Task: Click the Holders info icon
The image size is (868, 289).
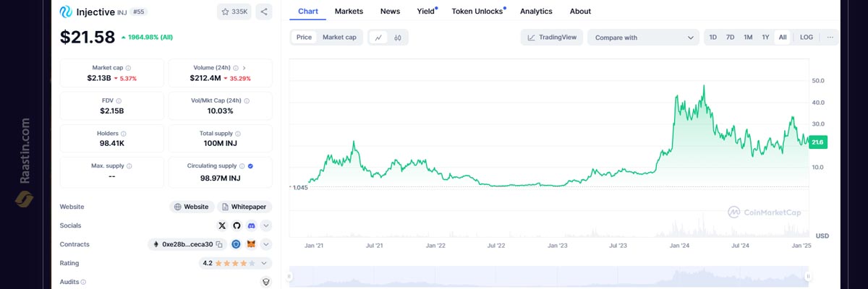Action: tap(124, 134)
